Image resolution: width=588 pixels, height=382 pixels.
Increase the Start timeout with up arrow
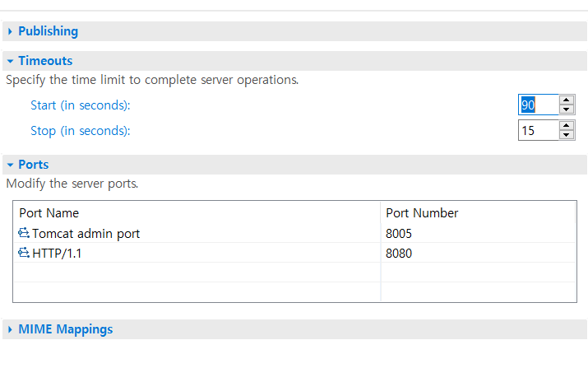point(567,100)
